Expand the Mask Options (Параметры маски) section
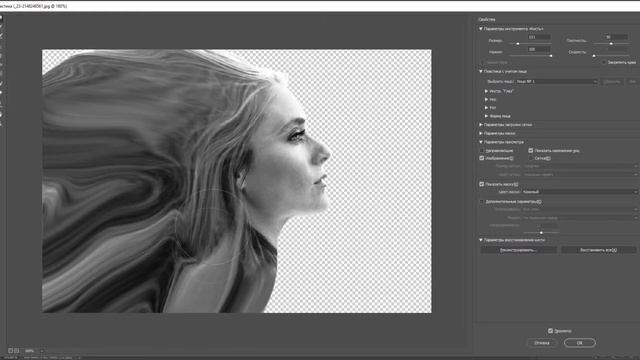Image resolution: width=640 pixels, height=360 pixels. tap(481, 133)
